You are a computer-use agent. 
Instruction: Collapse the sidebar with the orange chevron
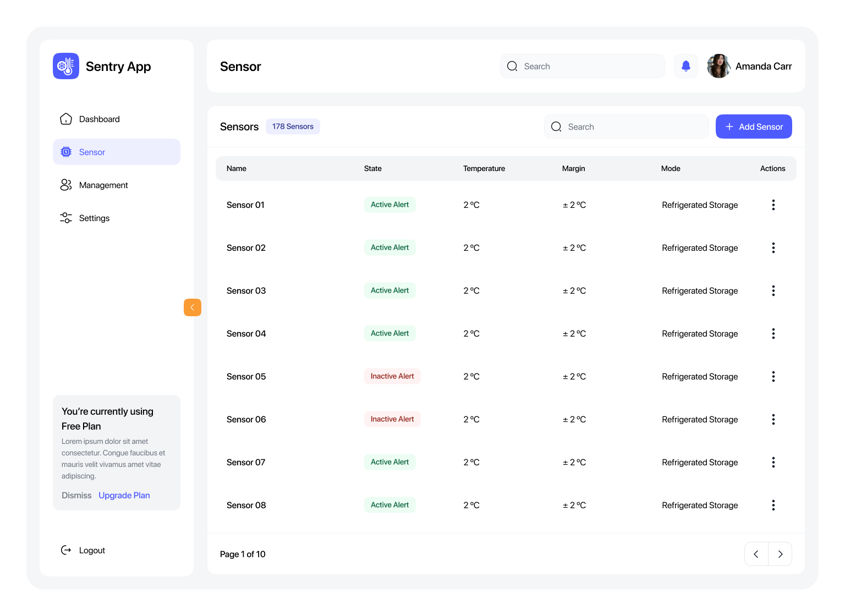pyautogui.click(x=192, y=307)
